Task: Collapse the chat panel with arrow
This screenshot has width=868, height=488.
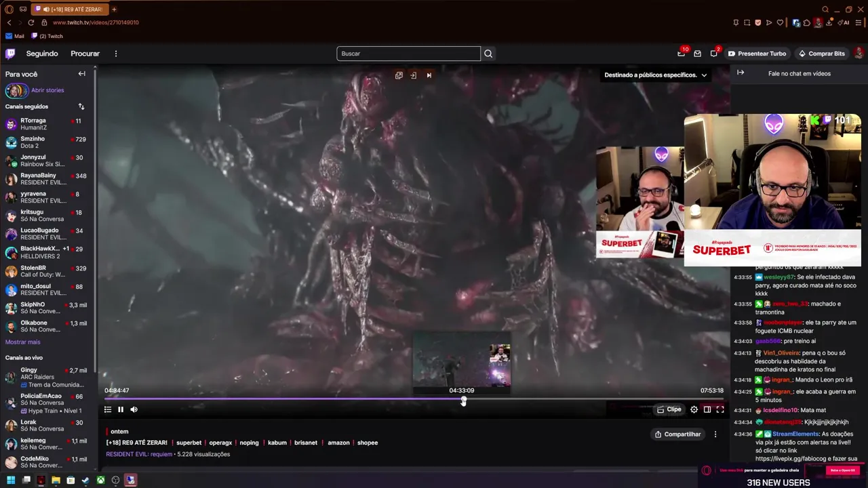Action: (741, 73)
